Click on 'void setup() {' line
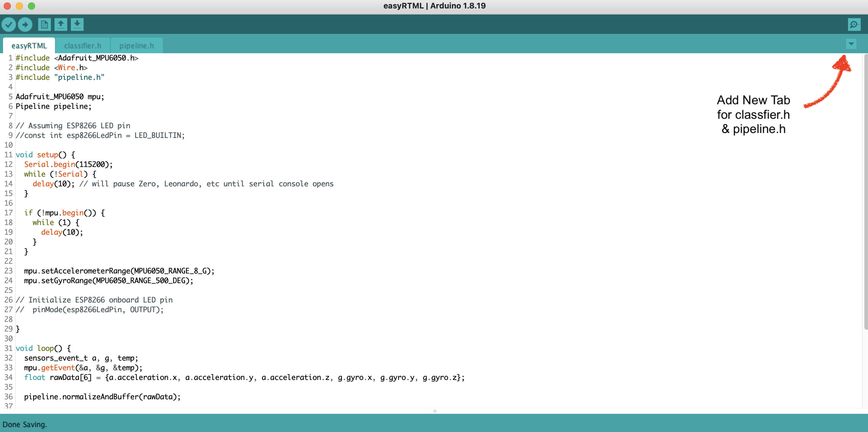Screen dimensions: 868x432 (45, 155)
